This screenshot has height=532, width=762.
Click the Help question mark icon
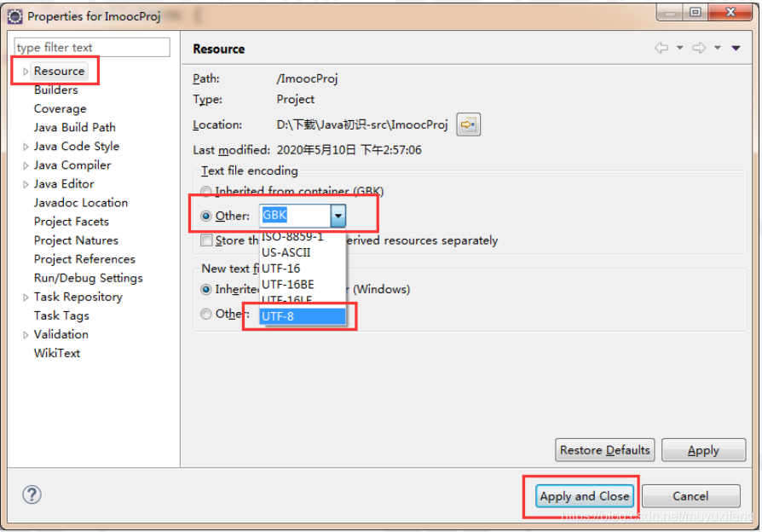pos(32,494)
